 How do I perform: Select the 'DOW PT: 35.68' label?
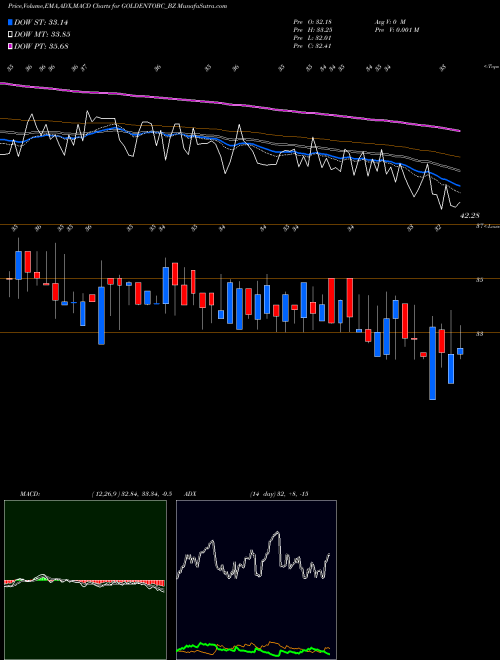click(x=41, y=46)
